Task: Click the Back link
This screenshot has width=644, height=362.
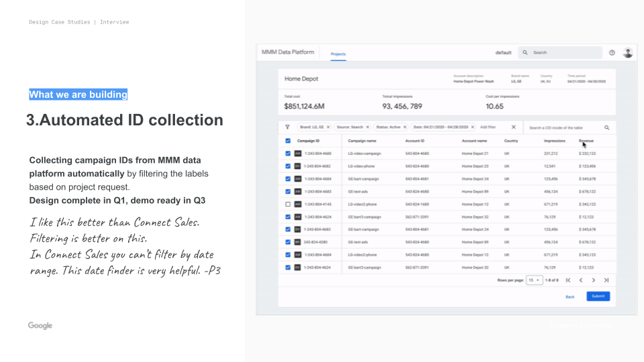Action: pyautogui.click(x=570, y=297)
